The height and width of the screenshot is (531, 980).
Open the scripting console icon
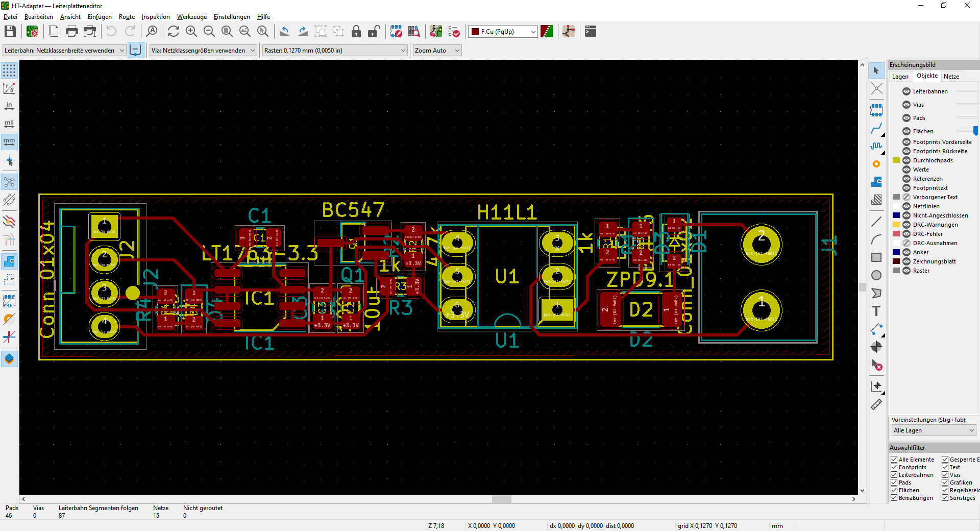591,32
